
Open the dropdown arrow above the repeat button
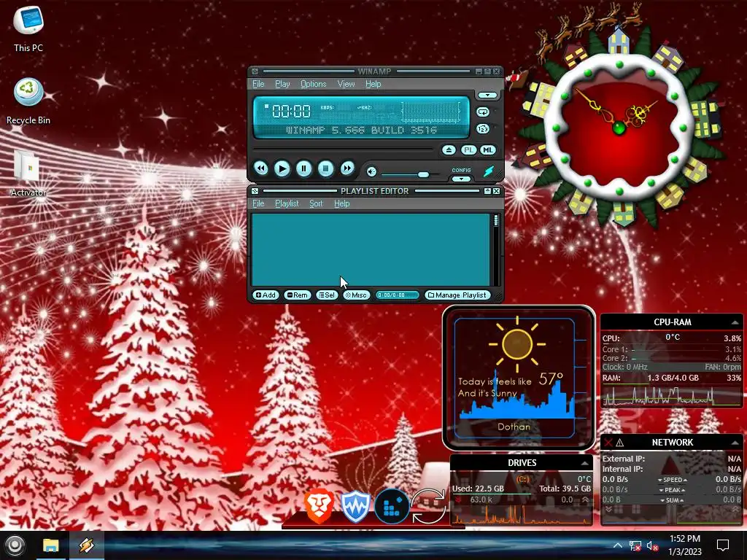(x=487, y=96)
